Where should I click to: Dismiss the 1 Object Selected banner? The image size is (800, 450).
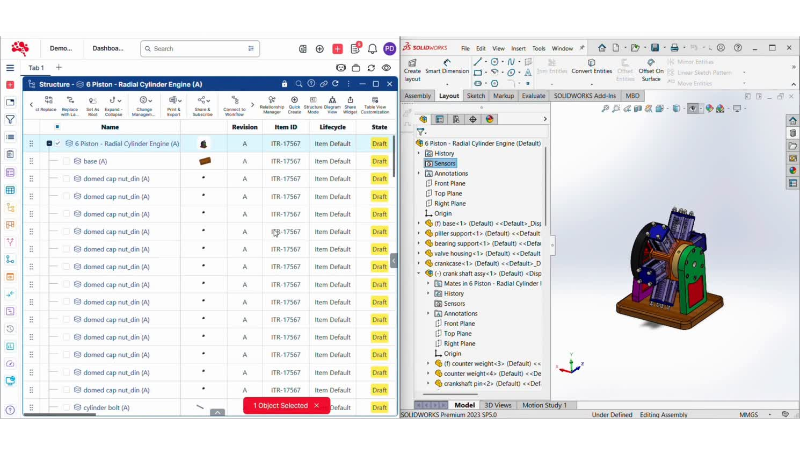(x=317, y=405)
